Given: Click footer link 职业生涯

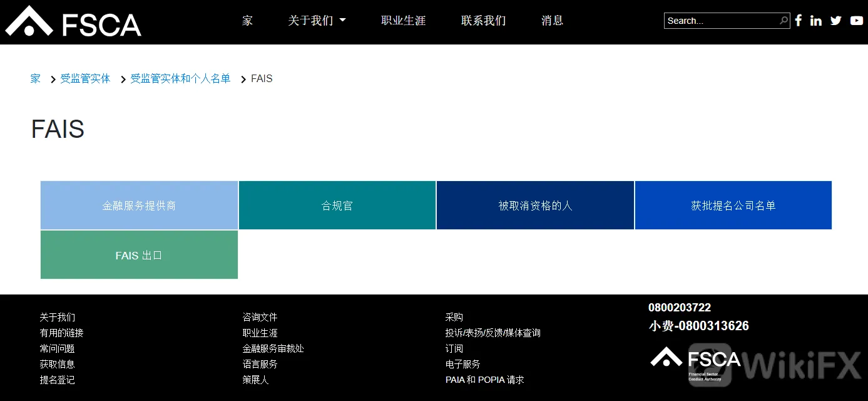Looking at the screenshot, I should (260, 333).
